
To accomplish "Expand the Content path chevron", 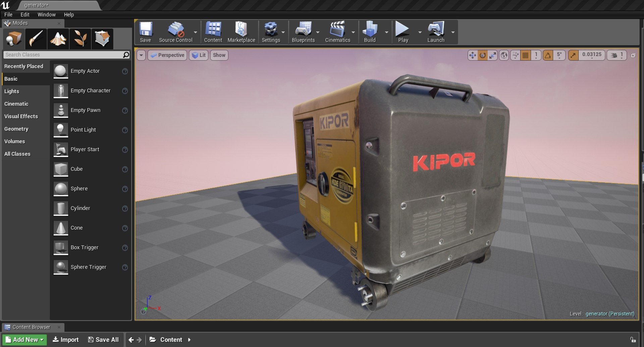I will pos(190,340).
